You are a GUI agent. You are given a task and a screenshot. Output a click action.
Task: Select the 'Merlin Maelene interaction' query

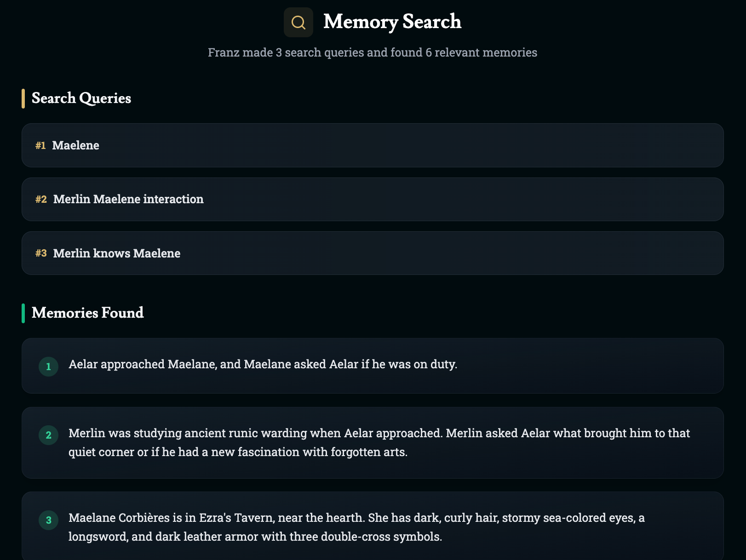point(373,199)
